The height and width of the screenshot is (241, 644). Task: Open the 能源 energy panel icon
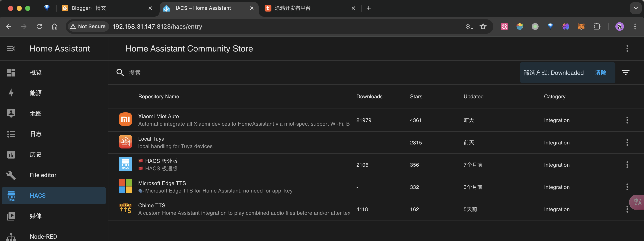[x=11, y=93]
